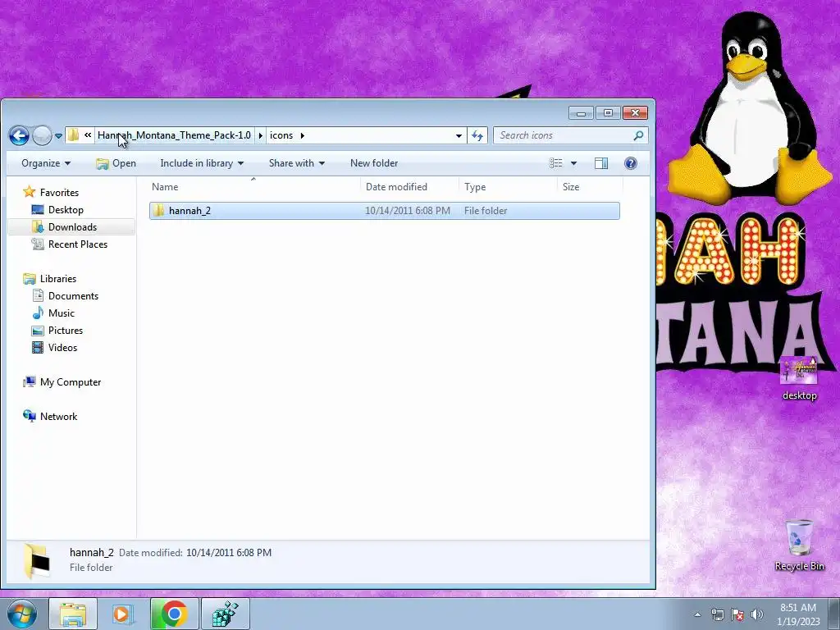840x630 pixels.
Task: Open Explorer help question mark
Action: coord(631,163)
